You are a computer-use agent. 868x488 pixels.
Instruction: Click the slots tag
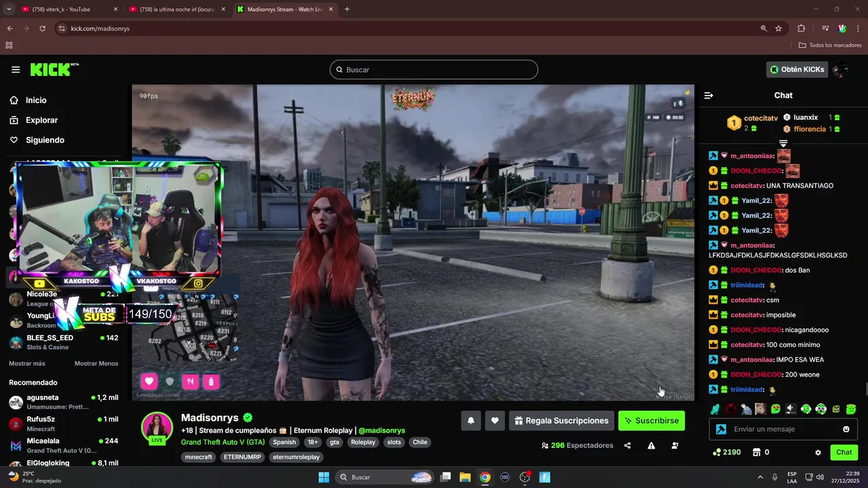click(x=394, y=442)
